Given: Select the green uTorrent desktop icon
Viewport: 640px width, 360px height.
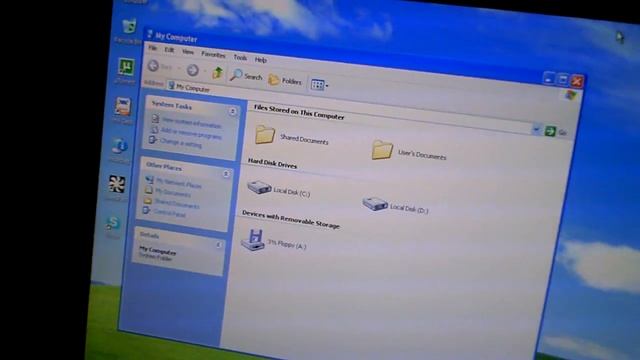Looking at the screenshot, I should click(126, 67).
